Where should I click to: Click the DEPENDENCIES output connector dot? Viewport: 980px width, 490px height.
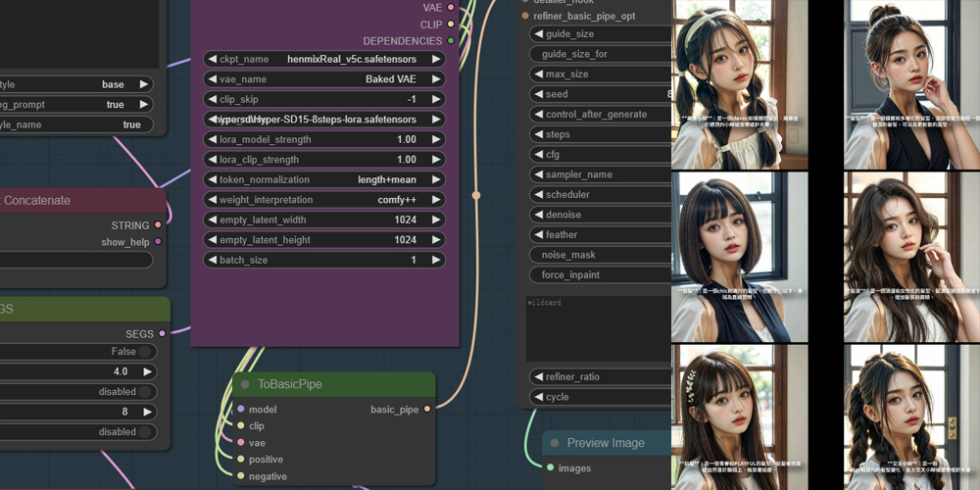[x=451, y=41]
